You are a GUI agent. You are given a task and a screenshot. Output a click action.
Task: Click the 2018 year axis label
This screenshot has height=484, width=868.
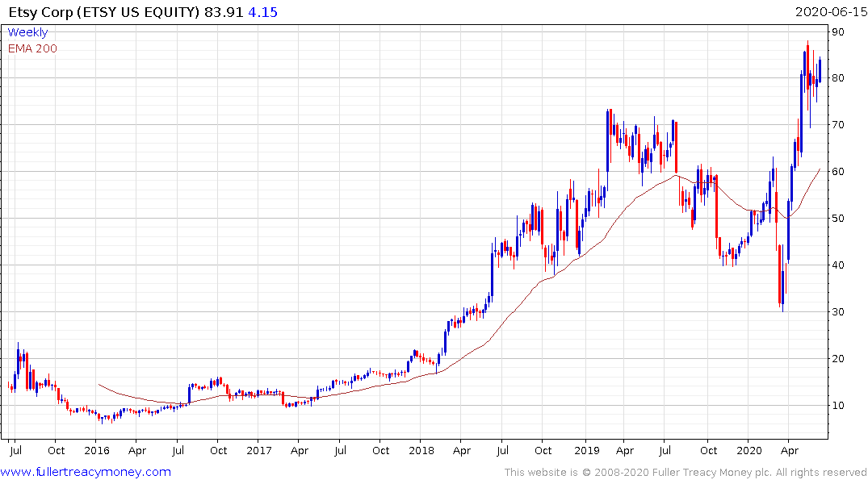click(421, 451)
